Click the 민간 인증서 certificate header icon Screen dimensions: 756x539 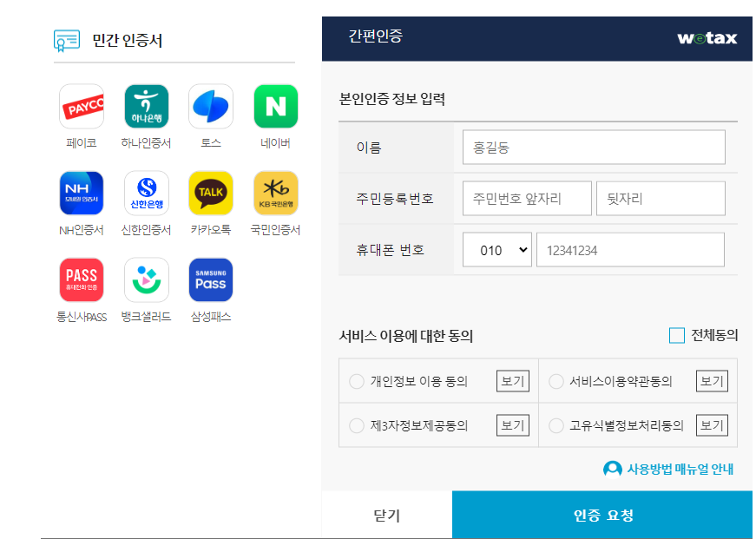pyautogui.click(x=67, y=41)
